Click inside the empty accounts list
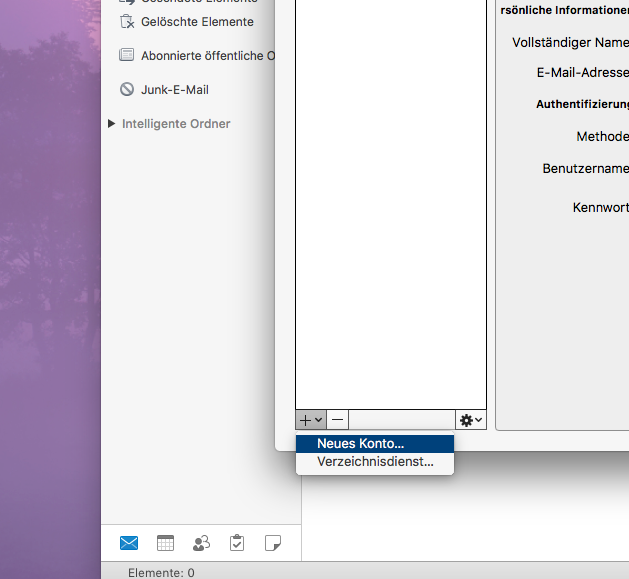 [390, 200]
